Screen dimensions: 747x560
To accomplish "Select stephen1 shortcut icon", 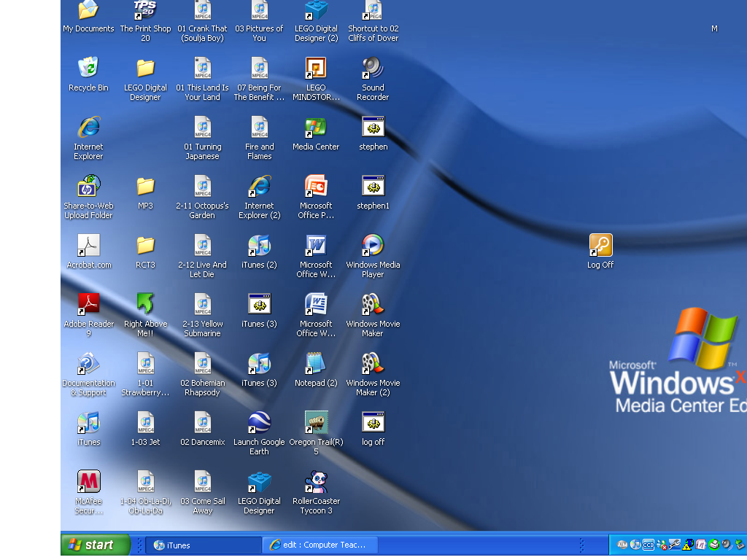I will click(x=373, y=192).
